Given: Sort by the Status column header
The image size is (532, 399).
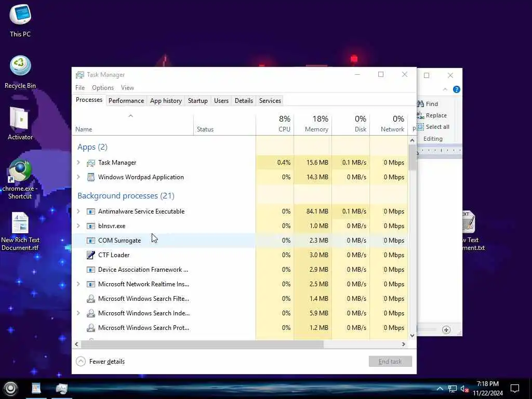Looking at the screenshot, I should (224, 124).
